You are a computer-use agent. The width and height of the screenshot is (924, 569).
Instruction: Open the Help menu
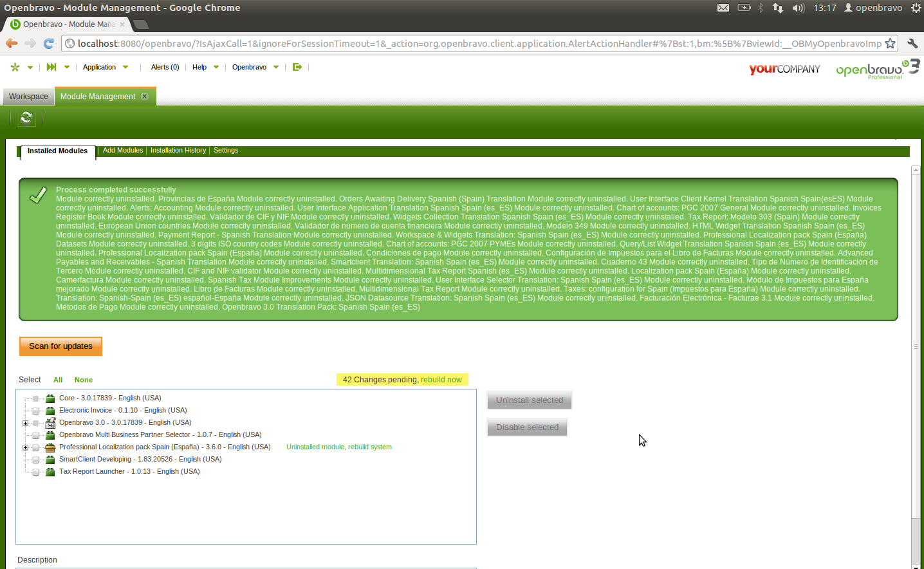point(199,67)
